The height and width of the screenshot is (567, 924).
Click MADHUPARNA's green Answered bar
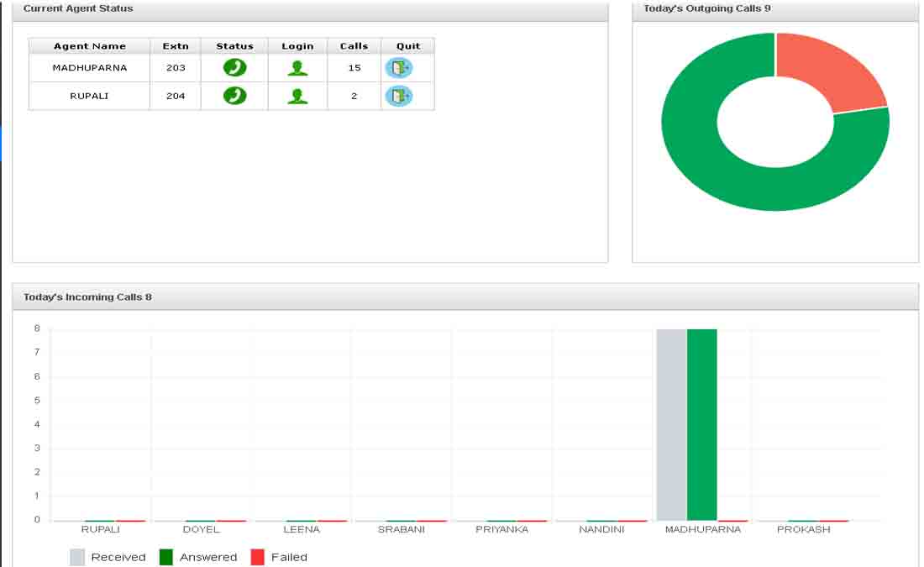tap(701, 424)
